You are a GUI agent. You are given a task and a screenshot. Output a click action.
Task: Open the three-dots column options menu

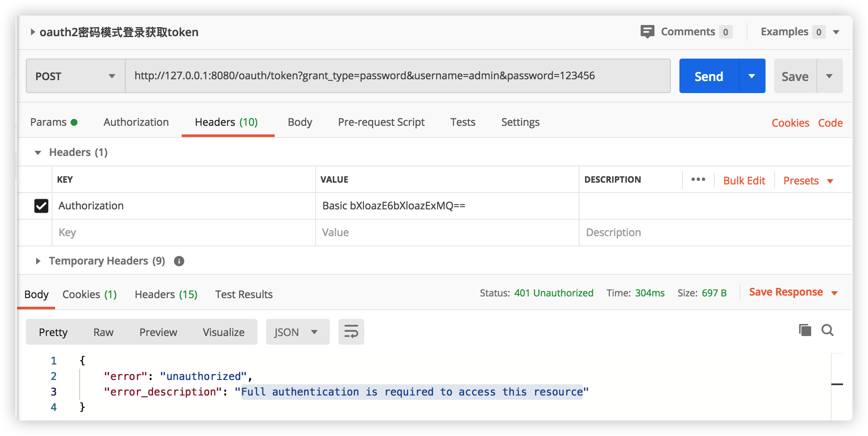pos(698,180)
